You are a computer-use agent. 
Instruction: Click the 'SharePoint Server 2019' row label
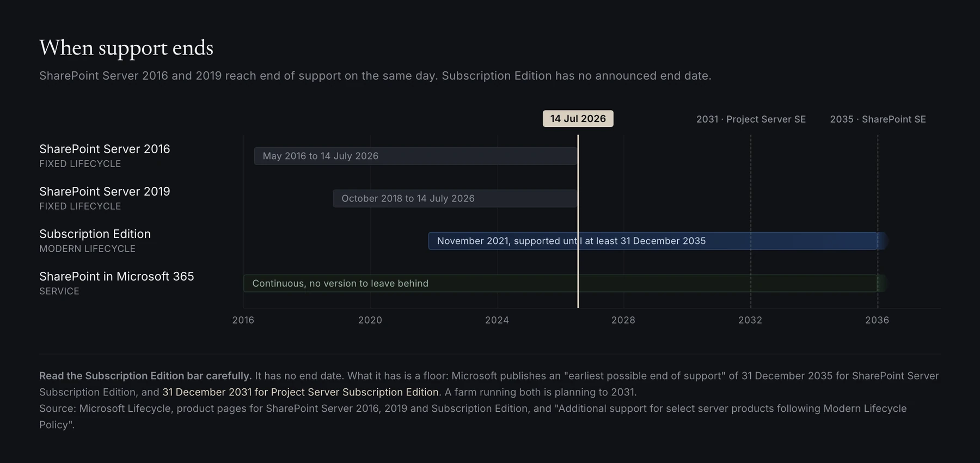point(105,191)
